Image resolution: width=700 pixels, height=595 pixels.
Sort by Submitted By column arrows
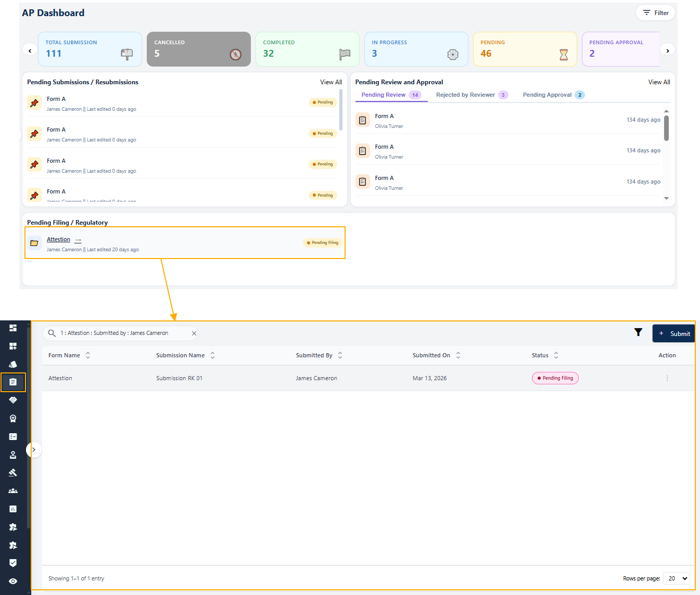point(340,355)
